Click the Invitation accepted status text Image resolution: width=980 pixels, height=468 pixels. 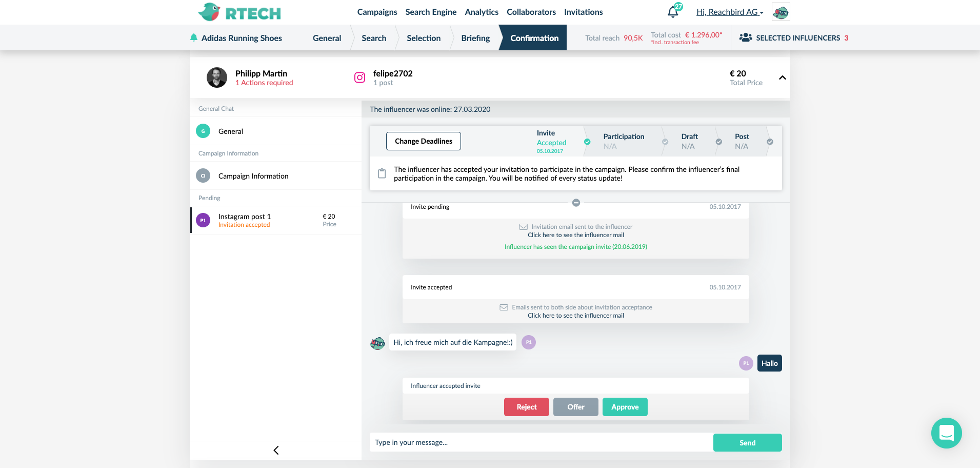pyautogui.click(x=244, y=225)
